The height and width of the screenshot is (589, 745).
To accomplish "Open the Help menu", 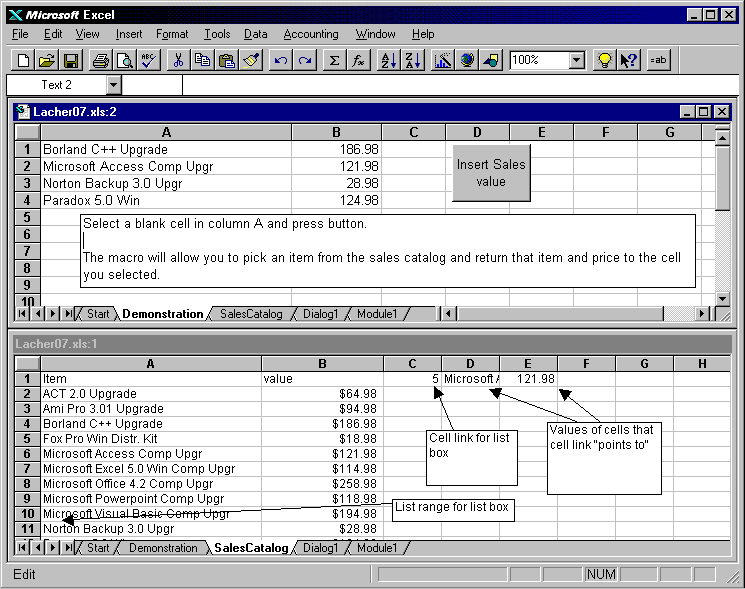I will (x=423, y=34).
